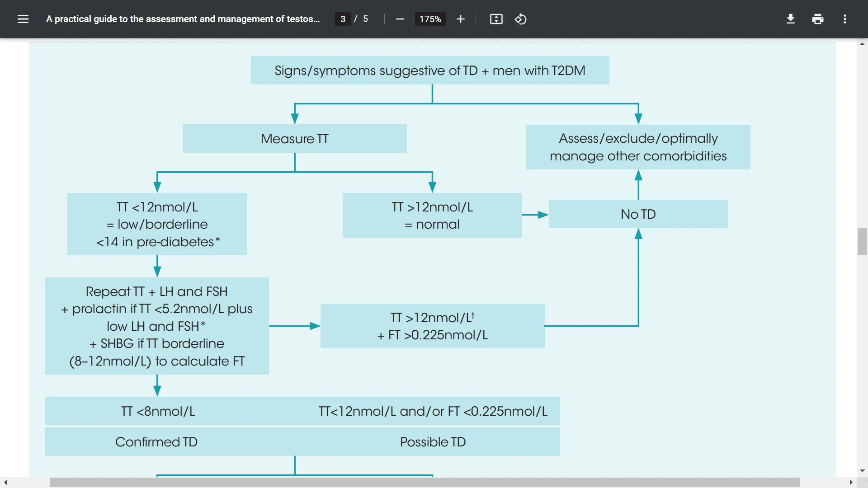The height and width of the screenshot is (488, 868).
Task: Click the 'Possible TD' text
Action: point(433,441)
